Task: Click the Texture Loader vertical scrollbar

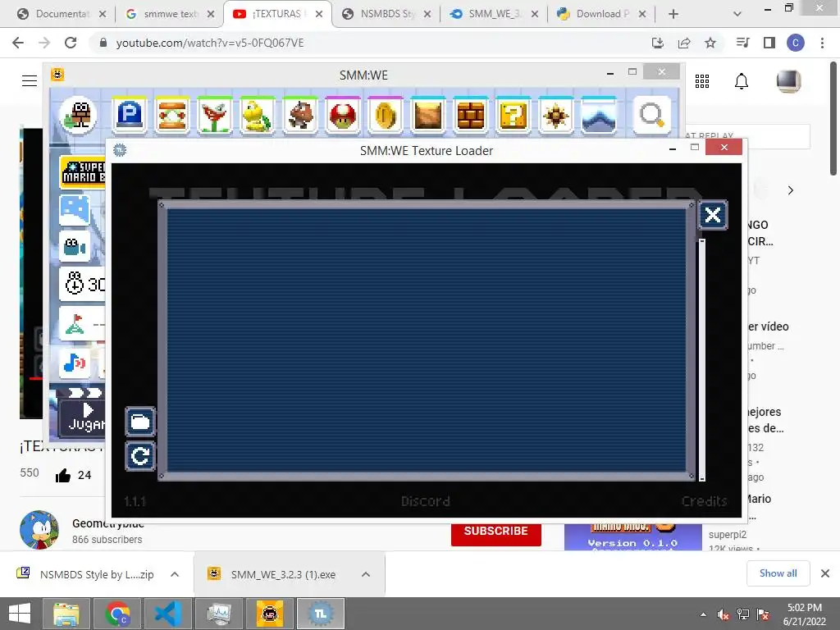Action: pyautogui.click(x=702, y=359)
